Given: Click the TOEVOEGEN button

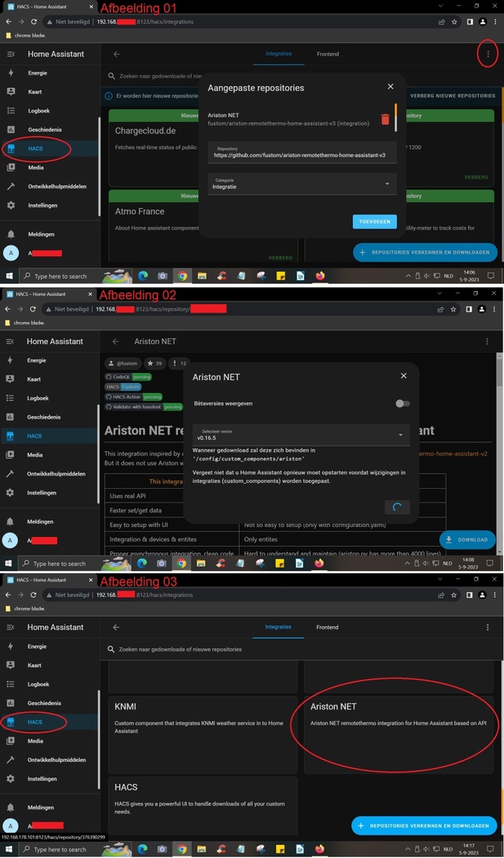Looking at the screenshot, I should [x=375, y=221].
